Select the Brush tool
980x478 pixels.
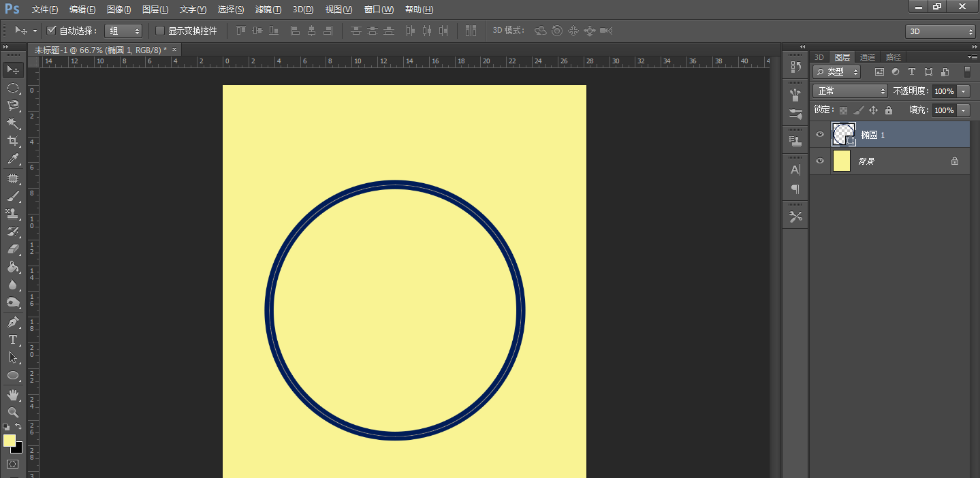point(13,196)
